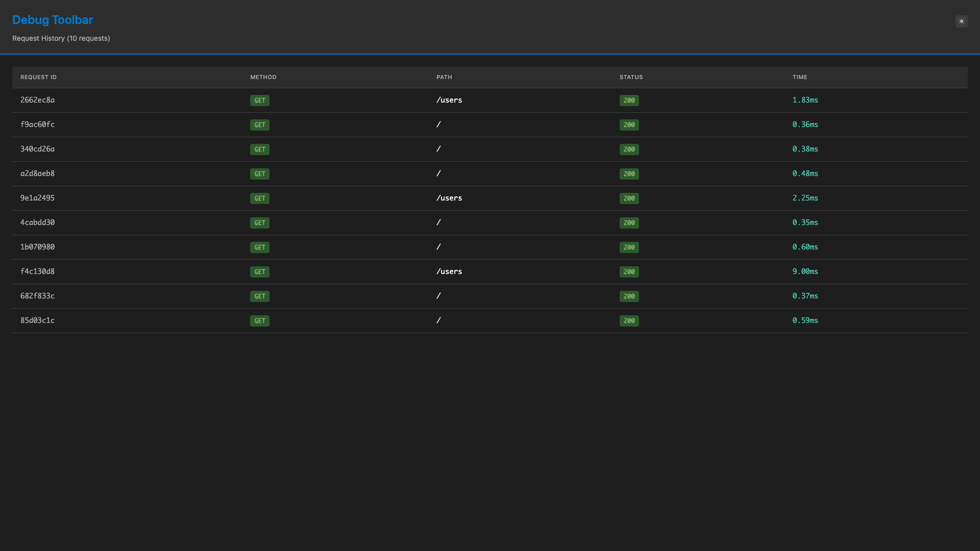Click the Status column header

tap(631, 77)
